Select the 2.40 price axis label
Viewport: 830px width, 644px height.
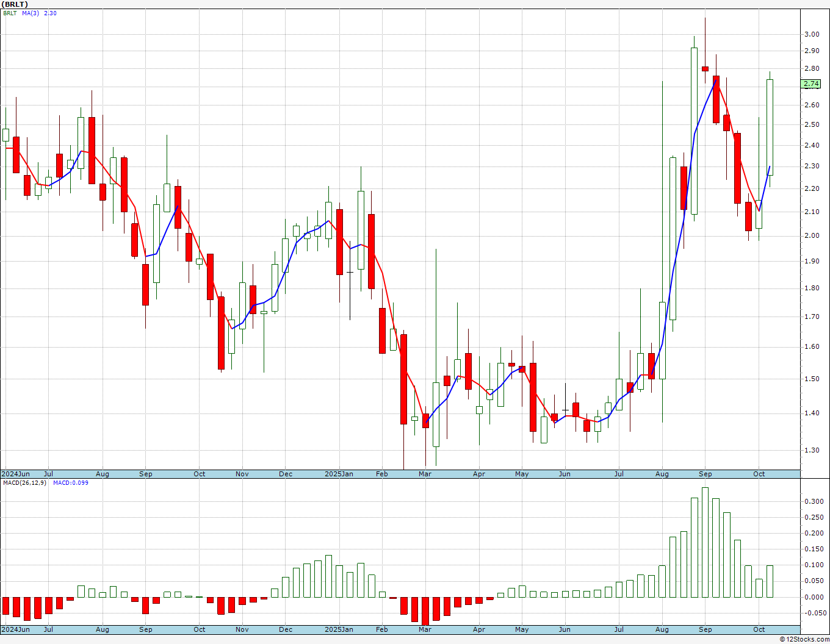pyautogui.click(x=812, y=145)
